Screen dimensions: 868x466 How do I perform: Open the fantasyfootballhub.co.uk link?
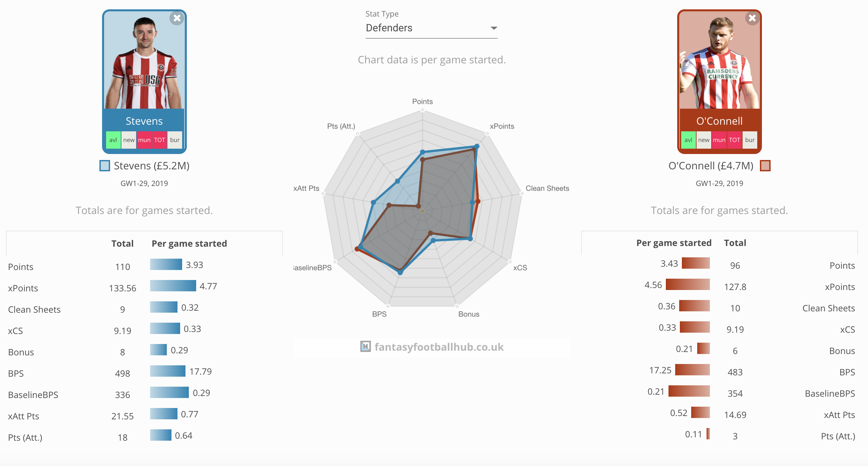439,347
